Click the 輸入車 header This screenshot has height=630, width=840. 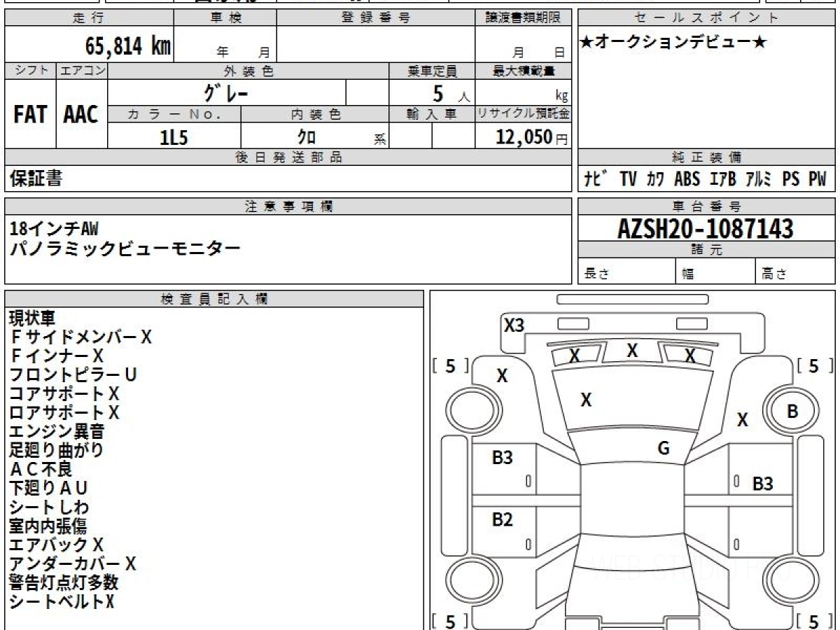coord(432,114)
